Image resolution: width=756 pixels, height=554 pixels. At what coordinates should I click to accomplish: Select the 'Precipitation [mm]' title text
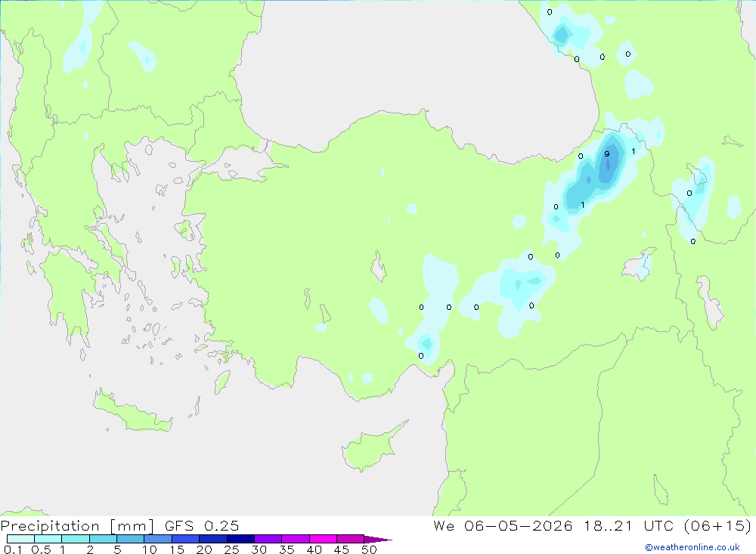[77, 525]
